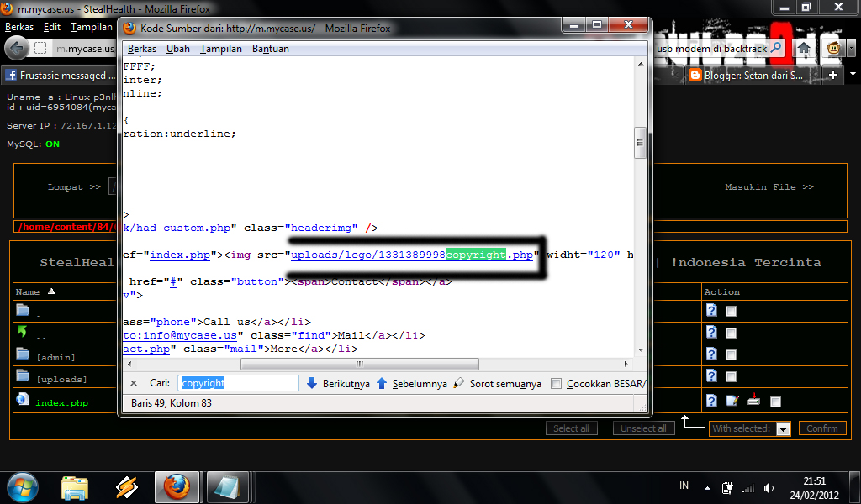Image resolution: width=861 pixels, height=504 pixels.
Task: Open Ubah menu in source viewer
Action: [178, 48]
